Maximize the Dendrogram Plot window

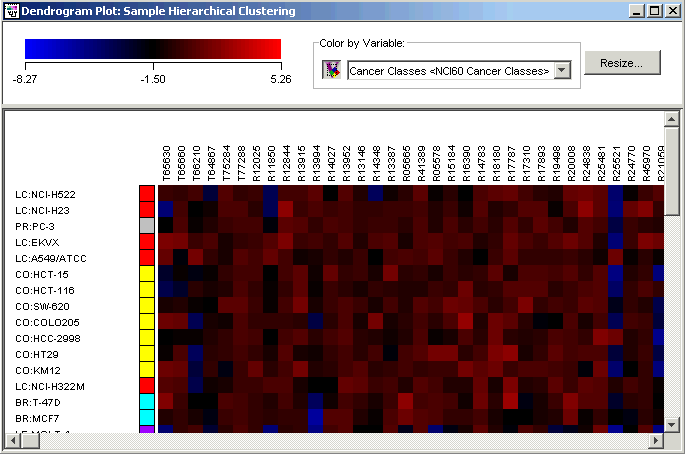pos(655,11)
